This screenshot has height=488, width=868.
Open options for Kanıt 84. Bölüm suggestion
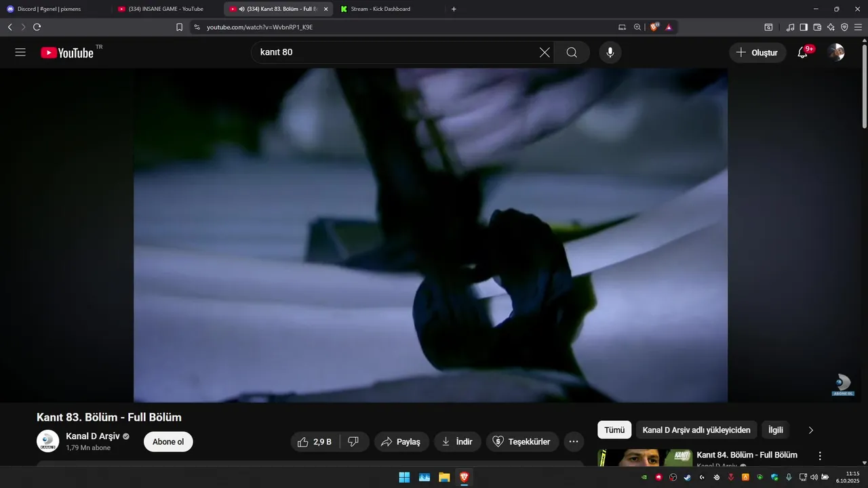click(x=820, y=456)
